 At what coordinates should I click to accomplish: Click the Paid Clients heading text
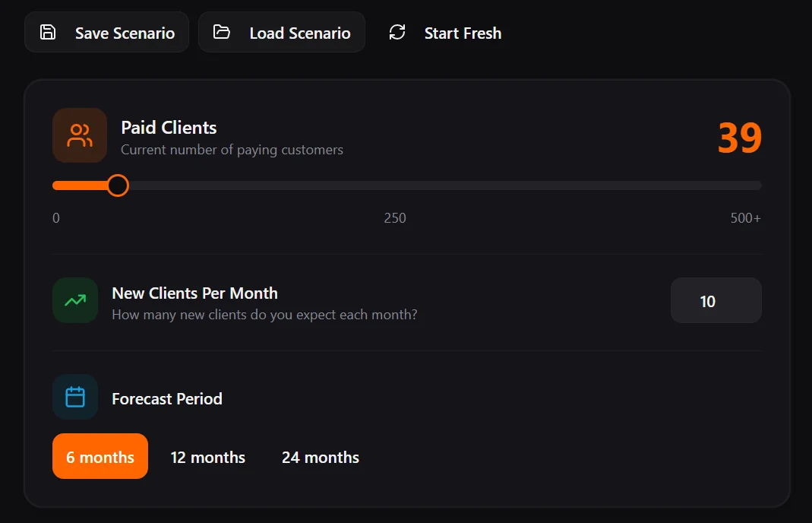pos(169,127)
